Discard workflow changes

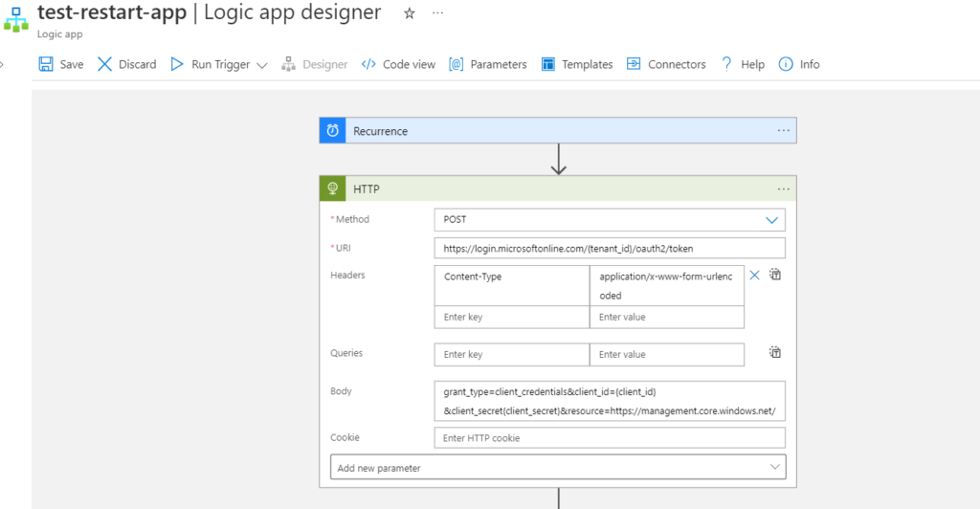coord(127,64)
